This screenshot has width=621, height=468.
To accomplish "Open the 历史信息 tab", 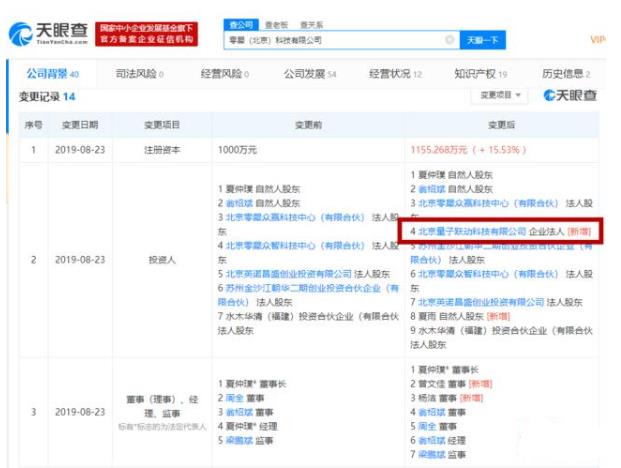I will (566, 74).
